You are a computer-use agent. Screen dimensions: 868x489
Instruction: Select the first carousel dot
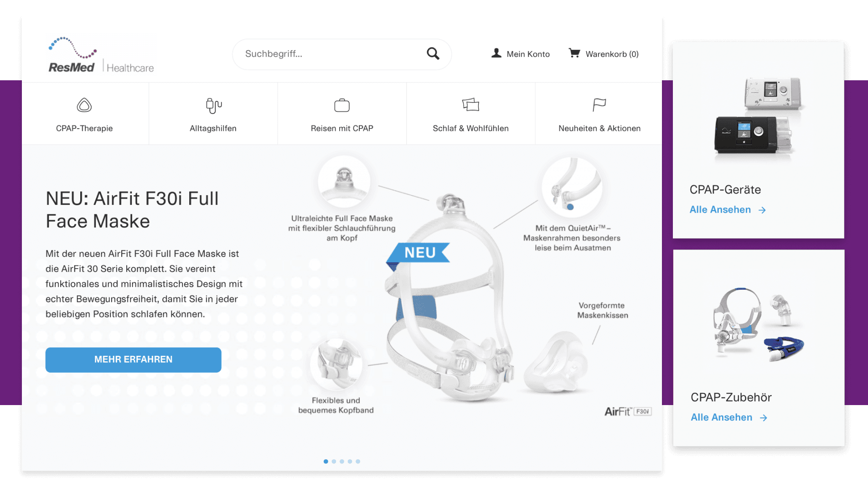pyautogui.click(x=325, y=462)
